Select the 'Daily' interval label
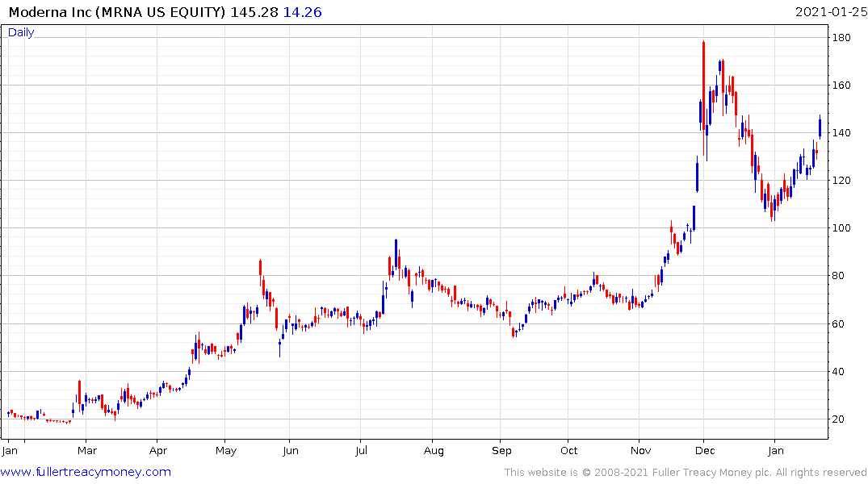 [x=21, y=32]
